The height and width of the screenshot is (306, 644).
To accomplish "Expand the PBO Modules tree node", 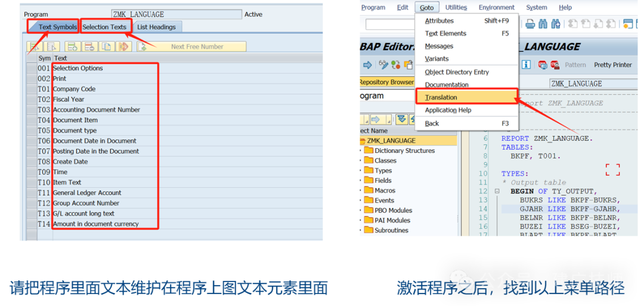I will click(361, 210).
